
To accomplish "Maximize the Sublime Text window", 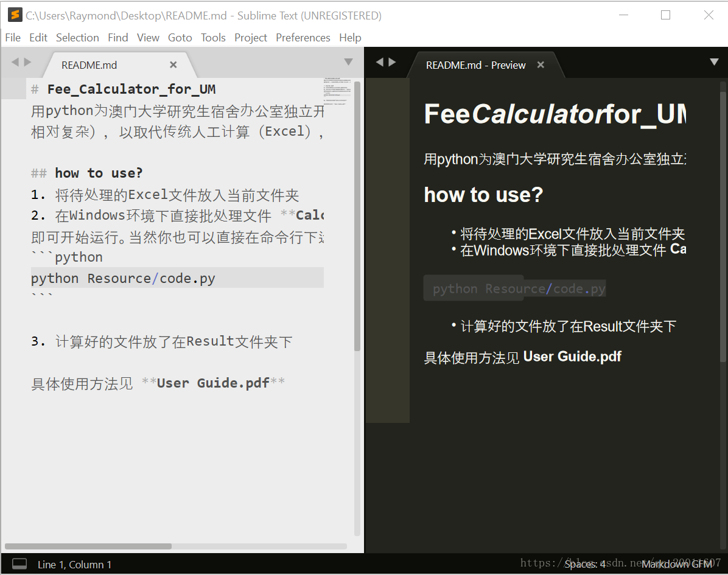I will 665,15.
